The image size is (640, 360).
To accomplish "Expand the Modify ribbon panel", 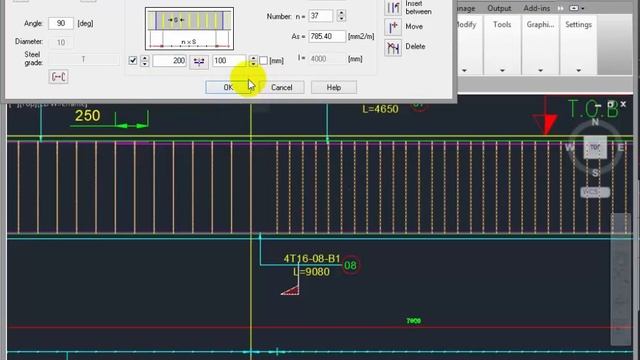I will click(x=464, y=71).
